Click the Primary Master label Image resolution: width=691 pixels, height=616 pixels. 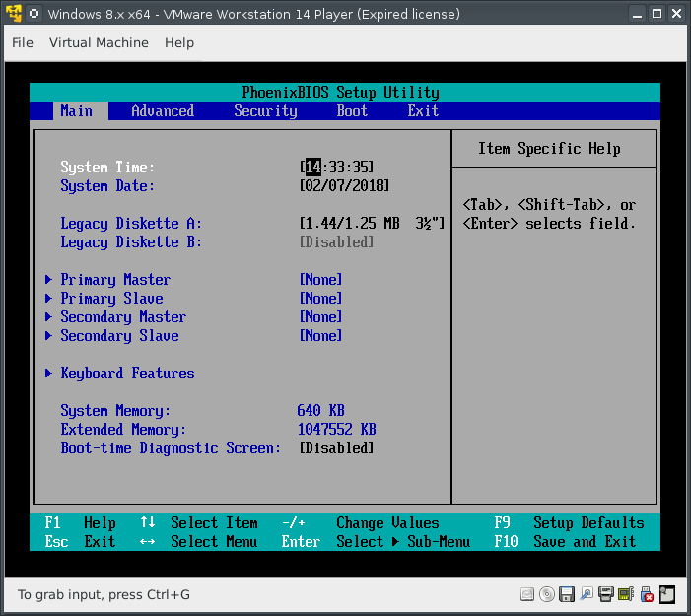115,279
